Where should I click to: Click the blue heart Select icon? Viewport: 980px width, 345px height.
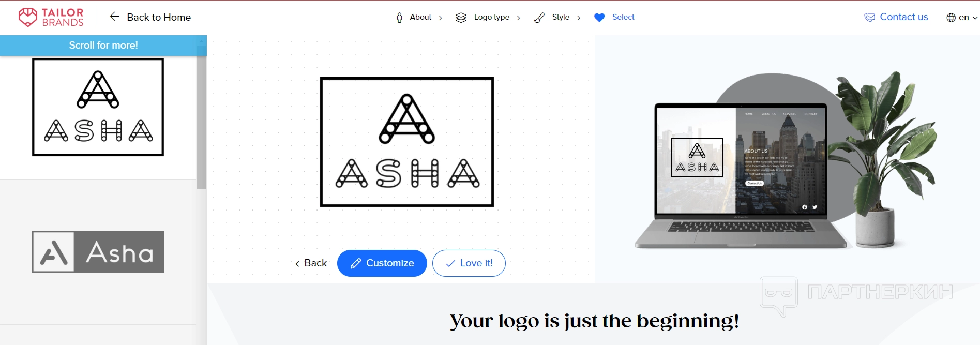(x=599, y=18)
